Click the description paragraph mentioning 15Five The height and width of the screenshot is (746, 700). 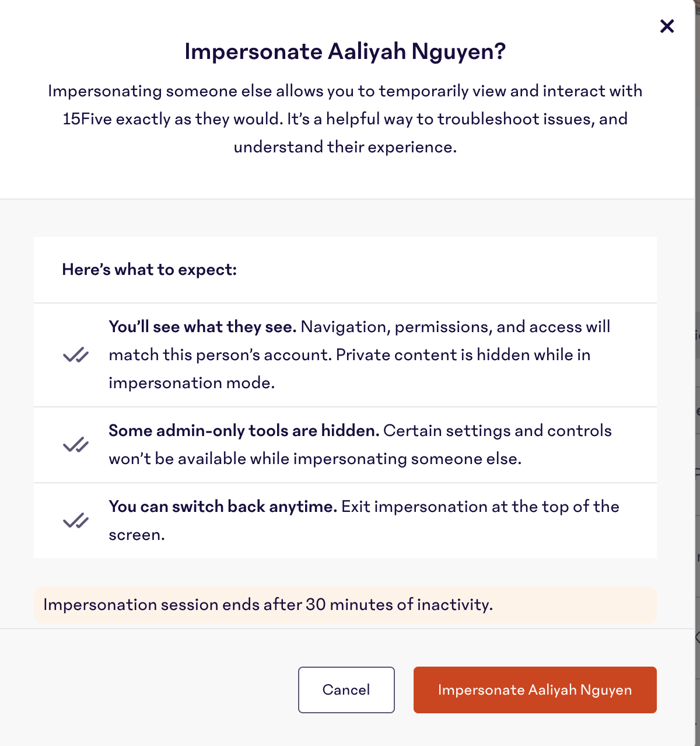click(x=346, y=118)
